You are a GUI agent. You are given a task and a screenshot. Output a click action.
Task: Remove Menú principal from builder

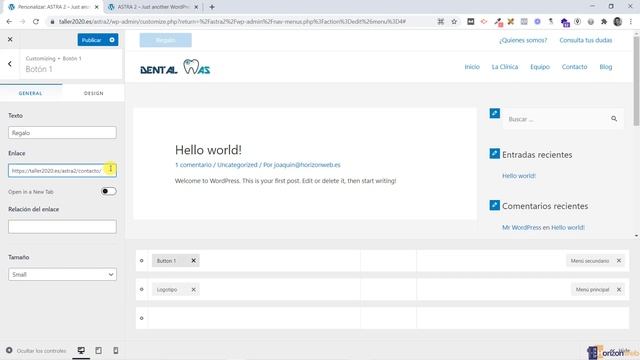pyautogui.click(x=619, y=289)
